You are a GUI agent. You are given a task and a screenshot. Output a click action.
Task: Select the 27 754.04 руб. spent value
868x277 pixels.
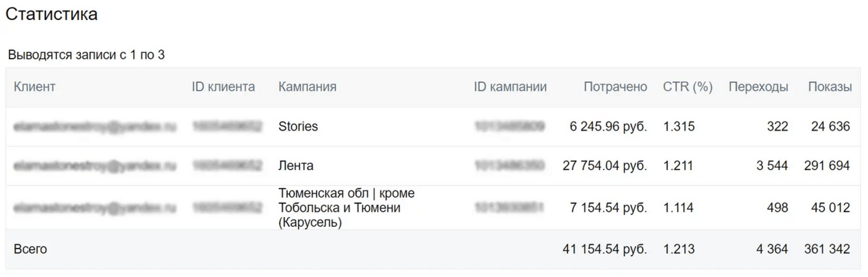[x=605, y=165]
